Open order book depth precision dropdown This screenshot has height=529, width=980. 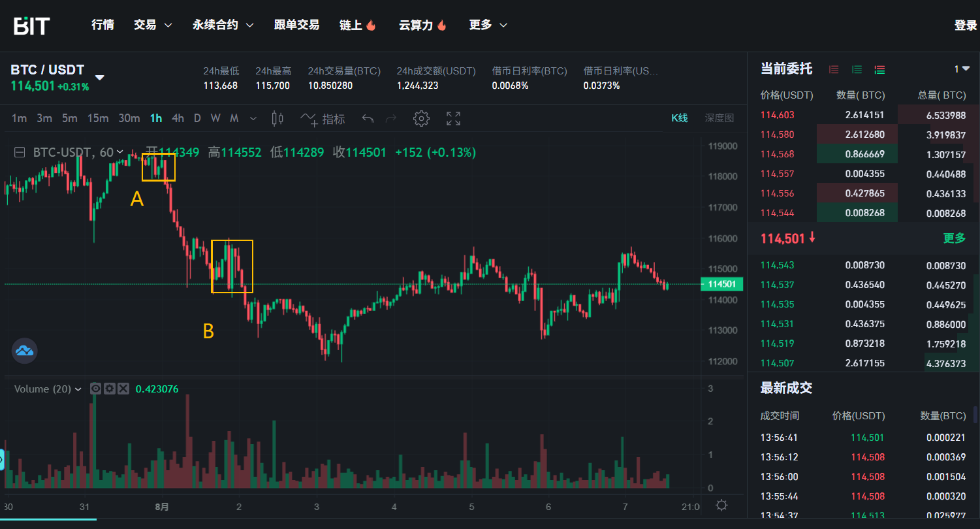point(962,69)
